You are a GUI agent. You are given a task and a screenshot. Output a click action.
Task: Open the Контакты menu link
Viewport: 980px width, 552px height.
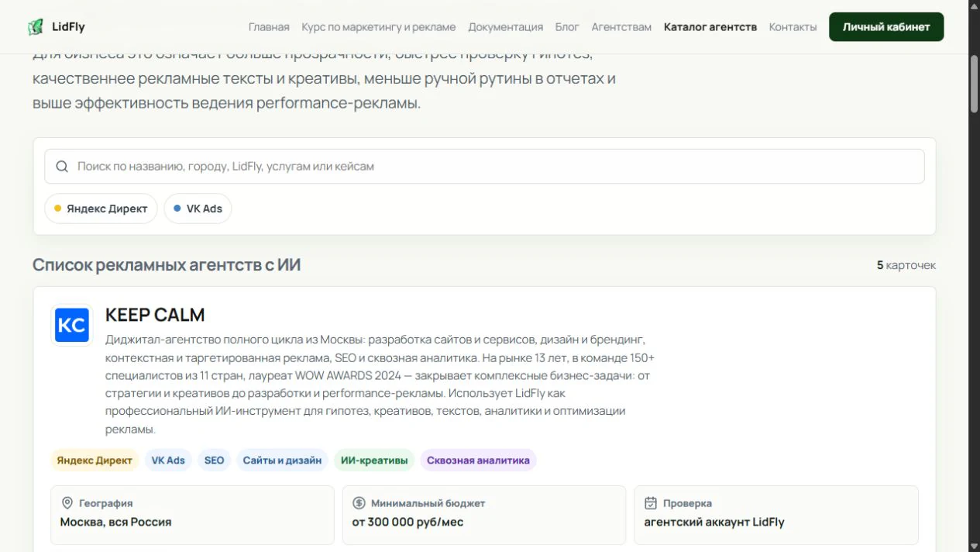[793, 27]
